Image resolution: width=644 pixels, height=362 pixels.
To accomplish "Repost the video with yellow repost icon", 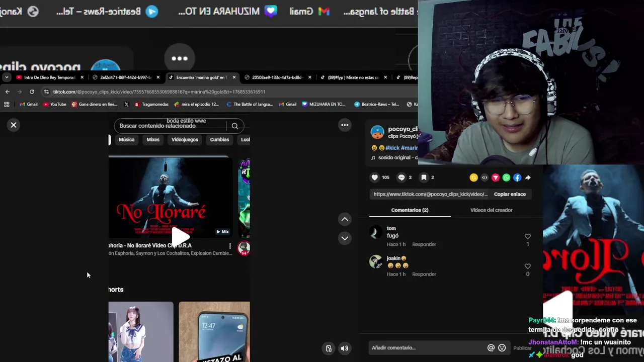I will pos(473,177).
